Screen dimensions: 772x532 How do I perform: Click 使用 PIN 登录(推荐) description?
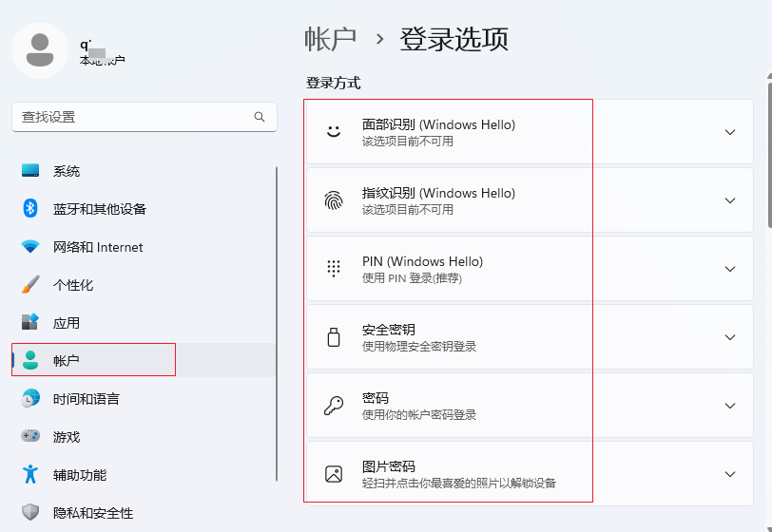412,278
